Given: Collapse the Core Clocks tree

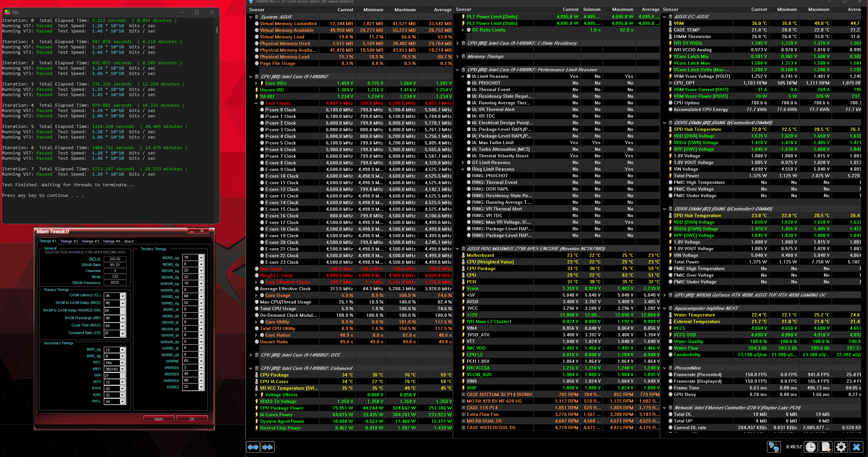Looking at the screenshot, I should (x=256, y=103).
